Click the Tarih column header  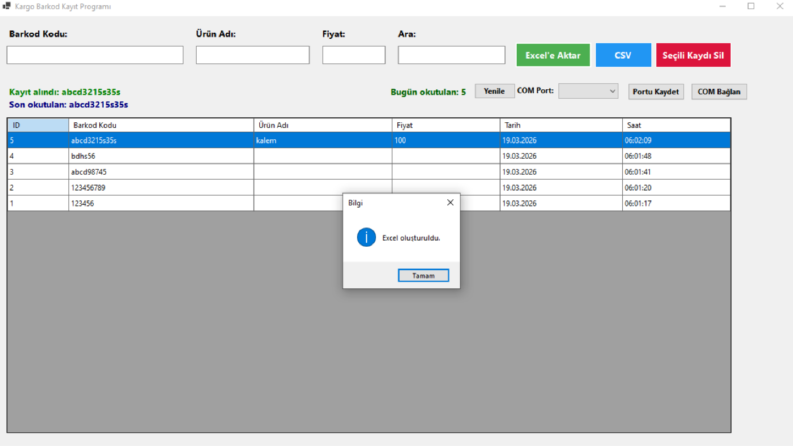coord(561,125)
